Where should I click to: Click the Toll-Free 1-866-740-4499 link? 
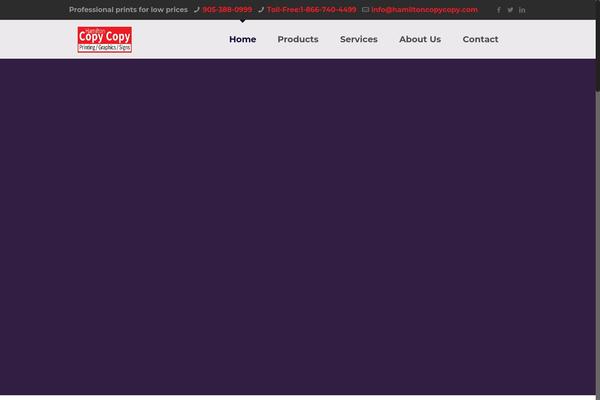pyautogui.click(x=311, y=10)
